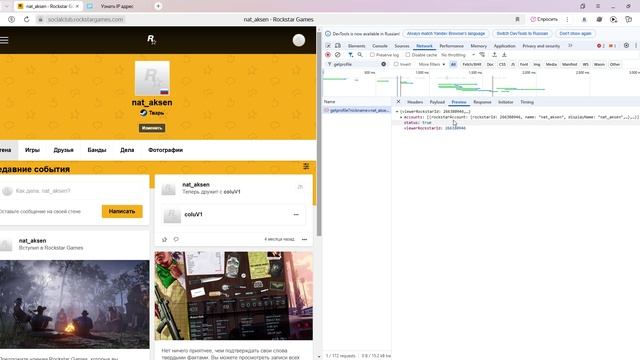
Task: Select the All request type filter
Action: coord(453,64)
